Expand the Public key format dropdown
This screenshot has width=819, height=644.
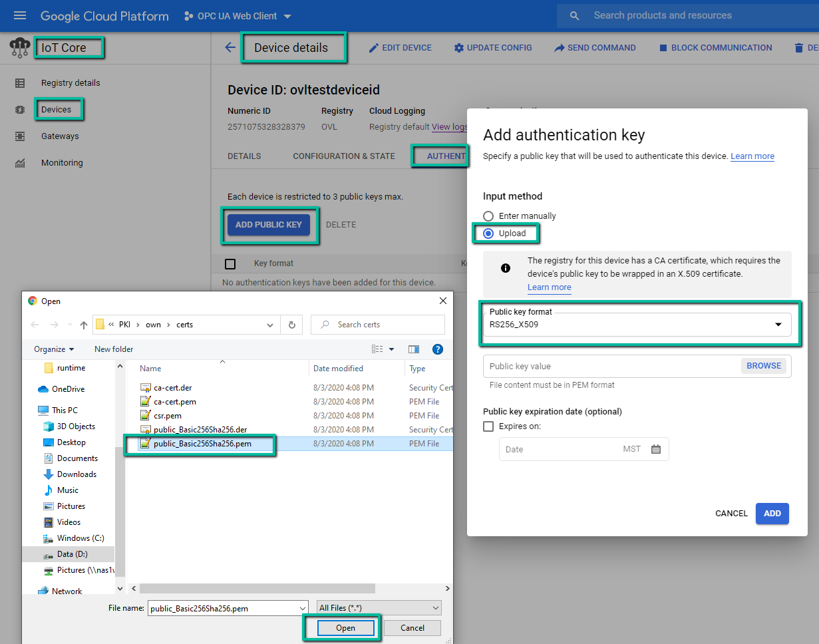[x=778, y=325]
